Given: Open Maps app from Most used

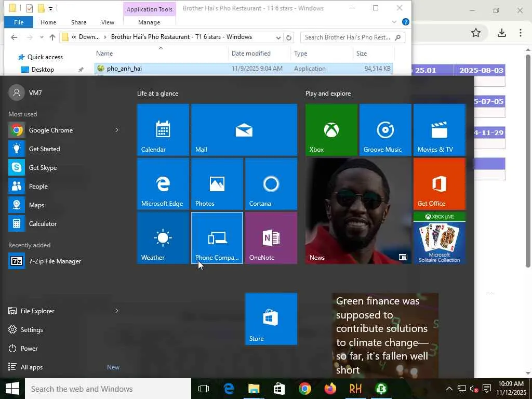Looking at the screenshot, I should pos(36,205).
